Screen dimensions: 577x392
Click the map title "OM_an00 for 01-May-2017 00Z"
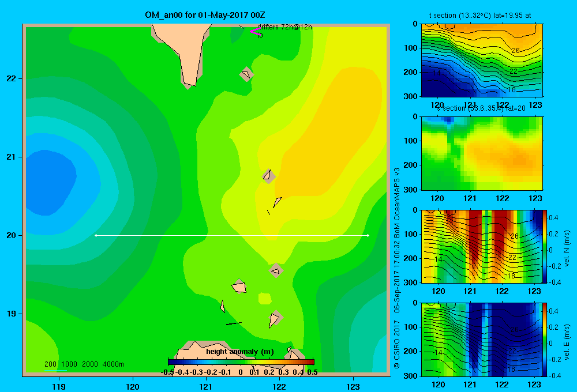pyautogui.click(x=205, y=15)
